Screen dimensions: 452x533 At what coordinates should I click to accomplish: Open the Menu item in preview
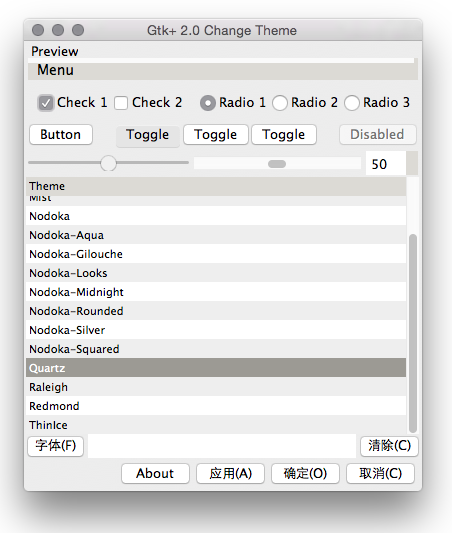[55, 70]
